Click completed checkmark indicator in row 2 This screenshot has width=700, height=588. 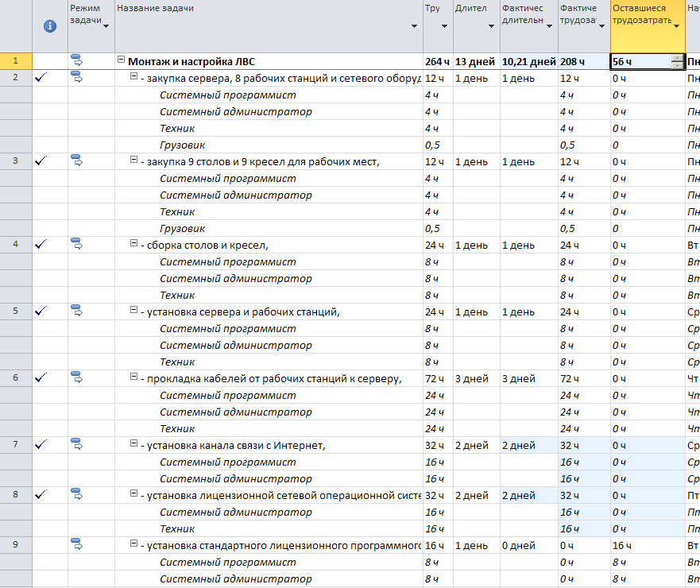pos(41,77)
